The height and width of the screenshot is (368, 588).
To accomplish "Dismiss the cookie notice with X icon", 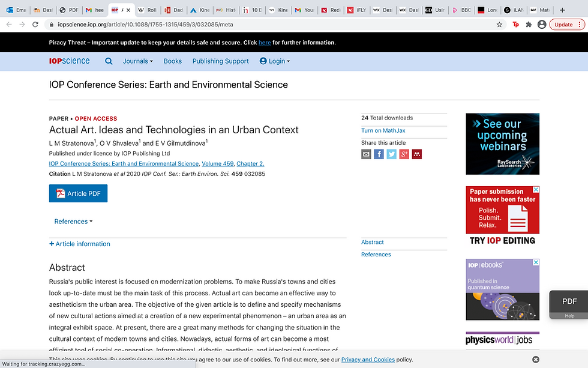I will pyautogui.click(x=535, y=360).
